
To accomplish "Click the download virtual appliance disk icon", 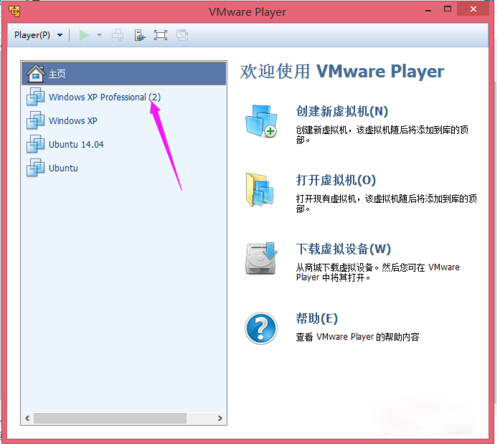I will point(261,259).
